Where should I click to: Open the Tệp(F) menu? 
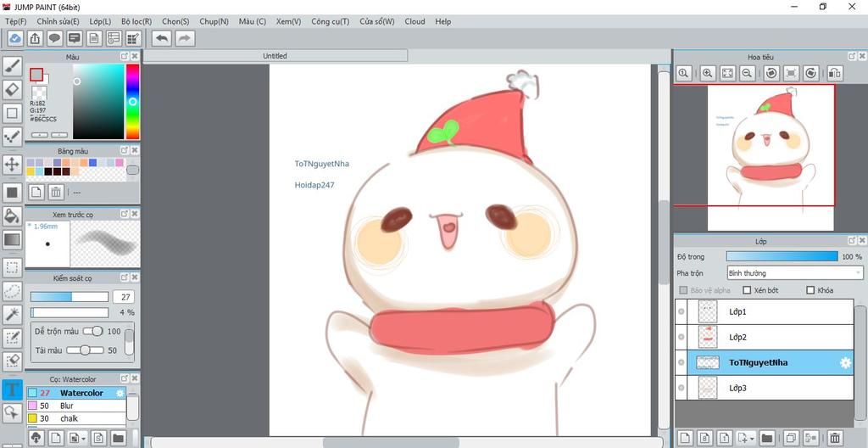16,21
